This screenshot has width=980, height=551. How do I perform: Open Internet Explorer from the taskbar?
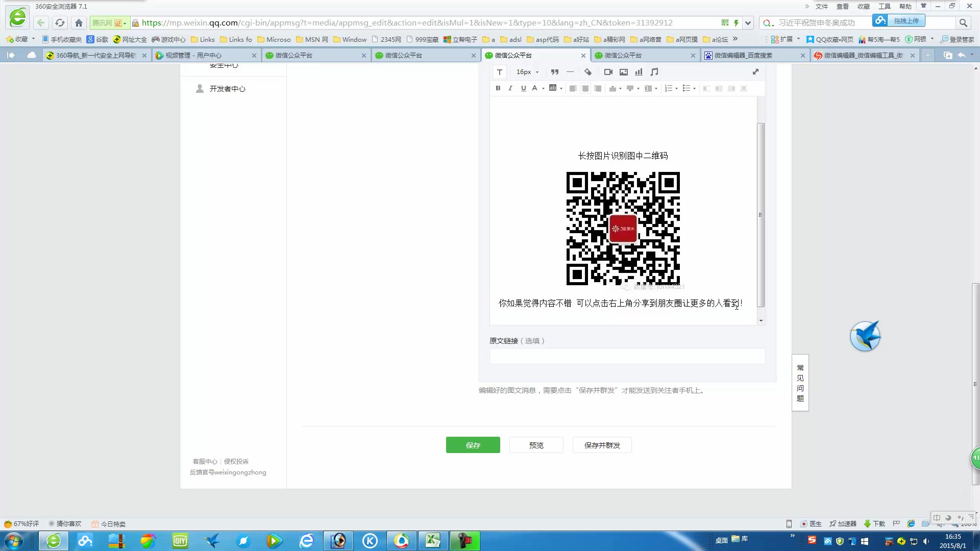tap(306, 541)
